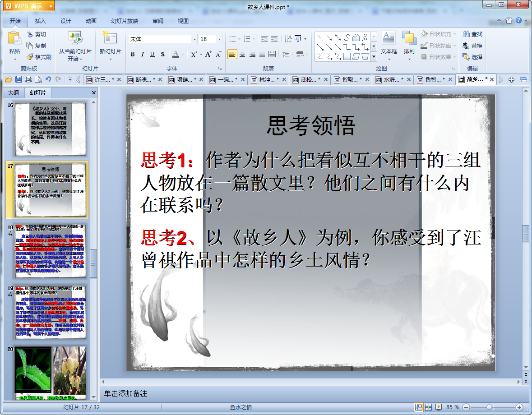The image size is (532, 415).
Task: Decrease font size with A down icon
Action: 218,54
